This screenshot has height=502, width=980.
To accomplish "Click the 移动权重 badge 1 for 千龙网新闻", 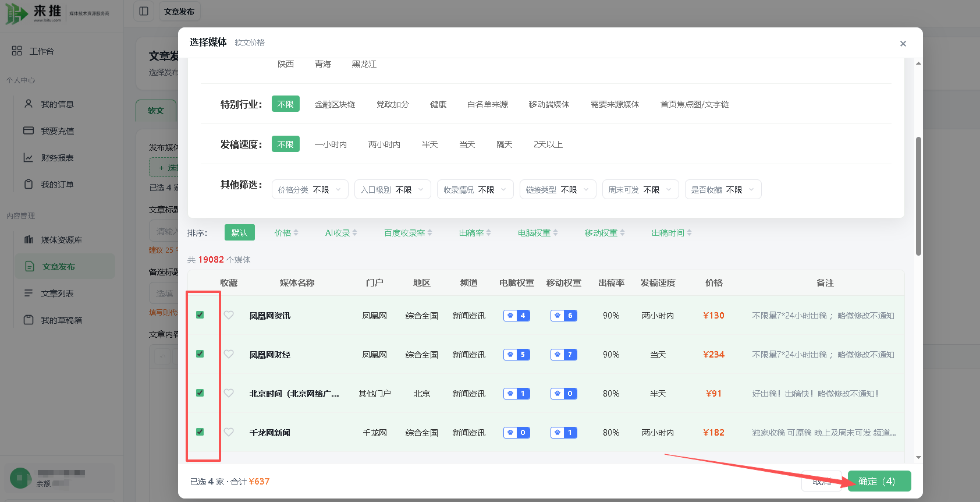I will click(x=564, y=433).
